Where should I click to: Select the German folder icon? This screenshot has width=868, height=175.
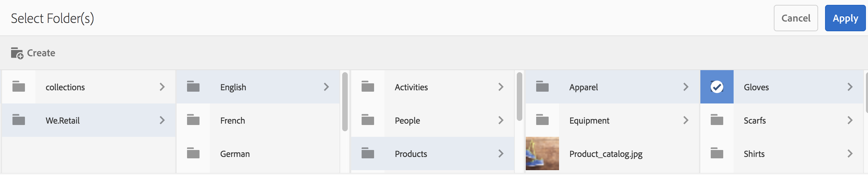(193, 153)
